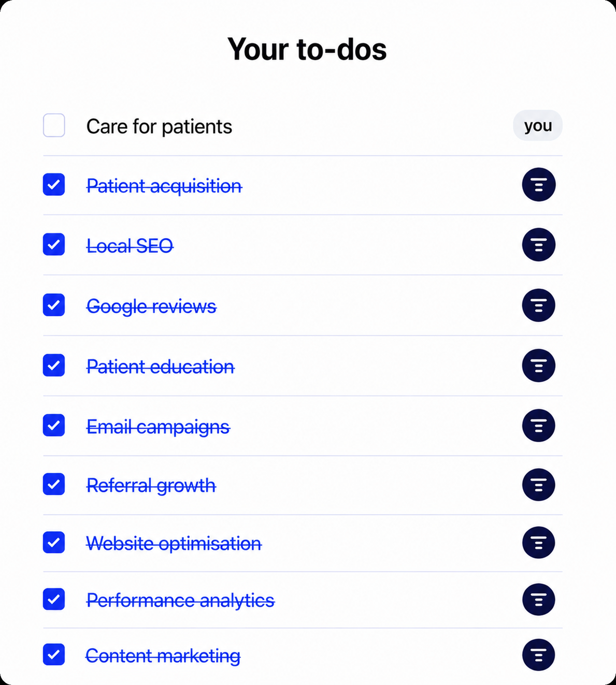Viewport: 616px width, 685px height.
Task: Open the Care for patients task text
Action: 159,127
